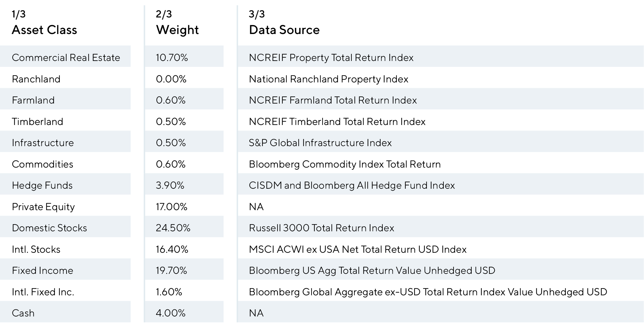Screen dimensions: 644x329
Task: Click the Weight column header
Action: point(177,30)
